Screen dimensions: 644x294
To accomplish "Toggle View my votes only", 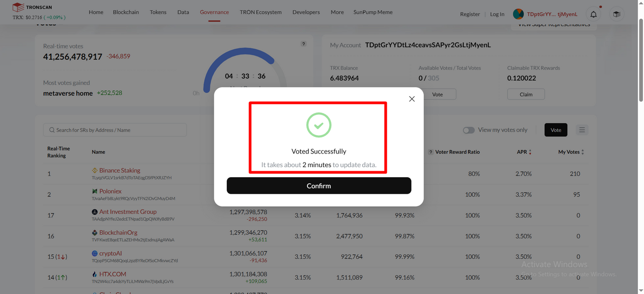I will [468, 130].
